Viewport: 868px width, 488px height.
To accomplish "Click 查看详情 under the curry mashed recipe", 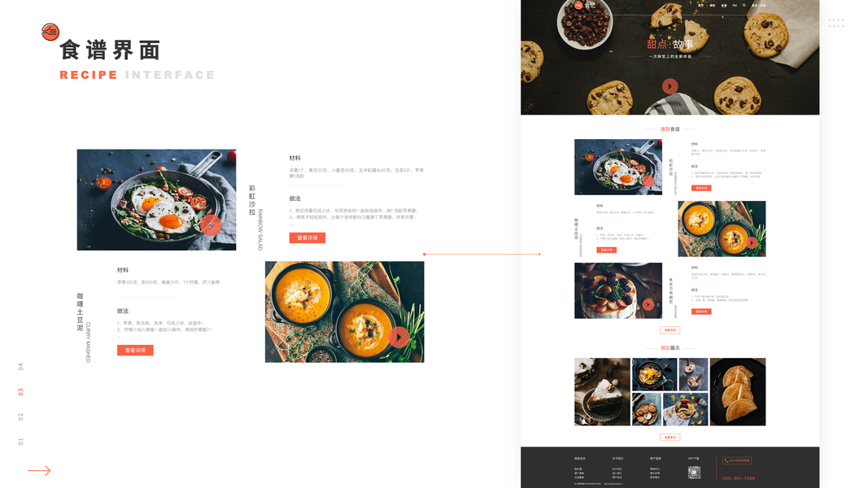I will pos(135,351).
